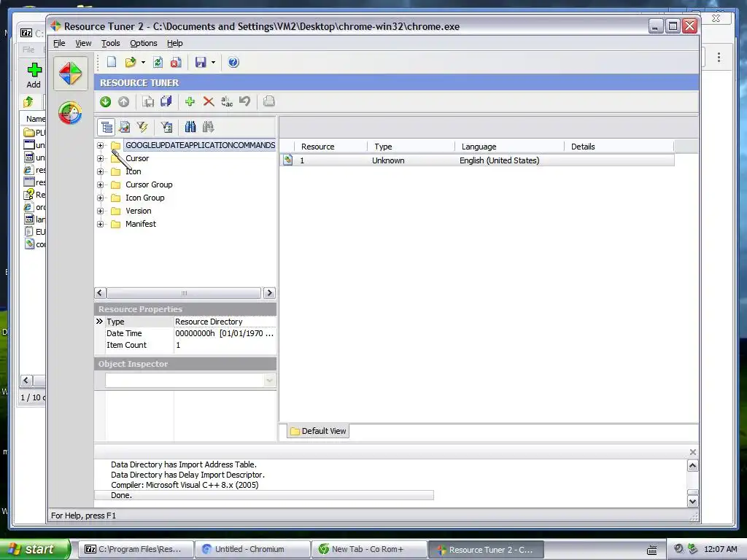Image resolution: width=747 pixels, height=560 pixels.
Task: Select the Resource Tuner colorful diamond sidebar icon
Action: pos(71,74)
